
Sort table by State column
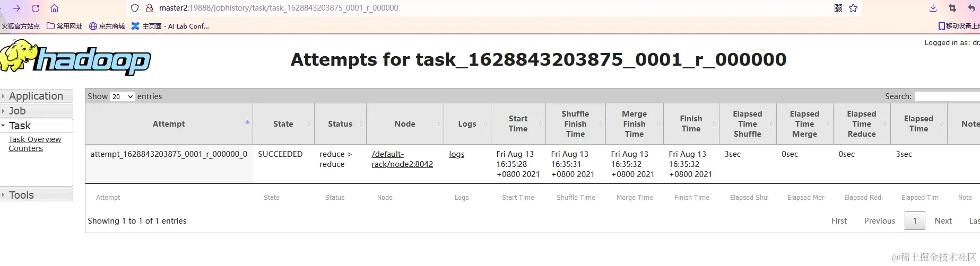point(283,124)
